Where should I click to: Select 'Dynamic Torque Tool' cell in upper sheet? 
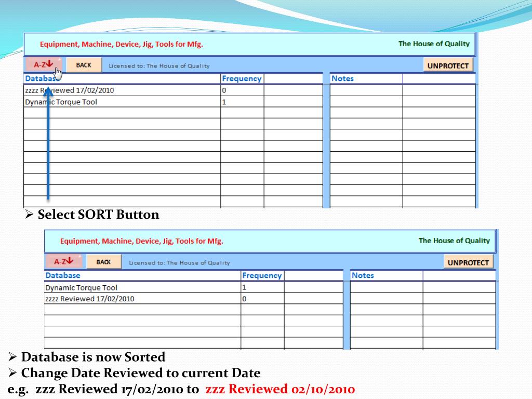coord(122,102)
